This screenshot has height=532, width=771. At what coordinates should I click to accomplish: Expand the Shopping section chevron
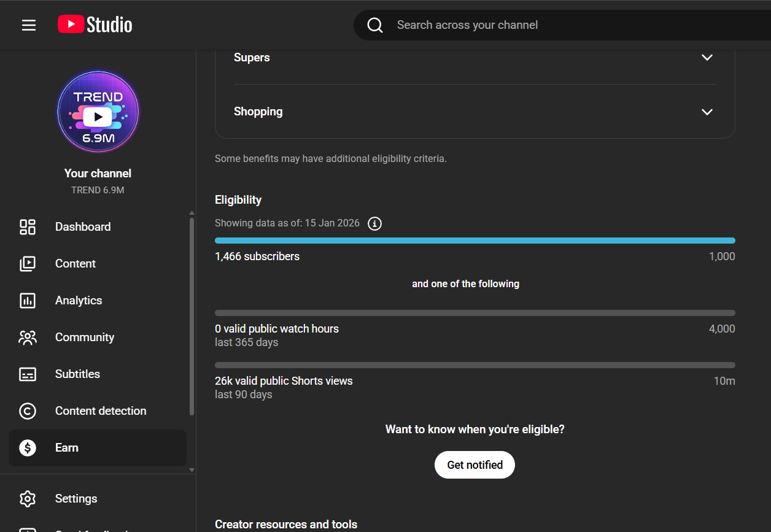point(707,112)
